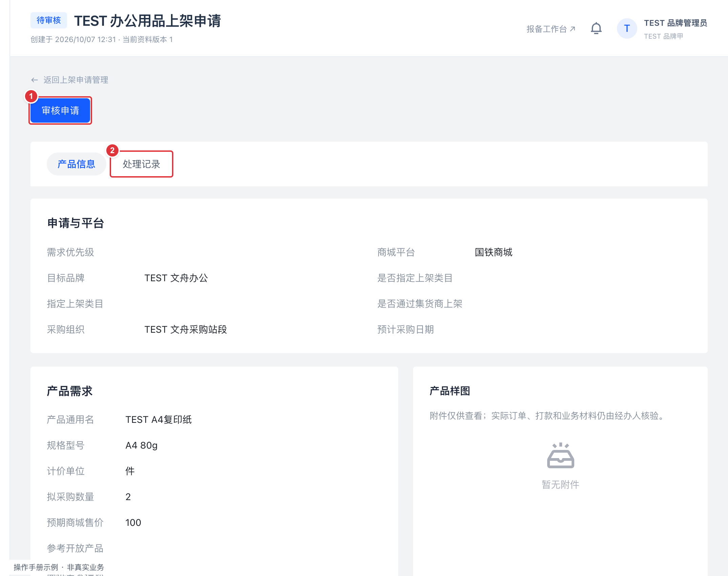Click the 产品样图 section heading
The width and height of the screenshot is (728, 576).
450,391
